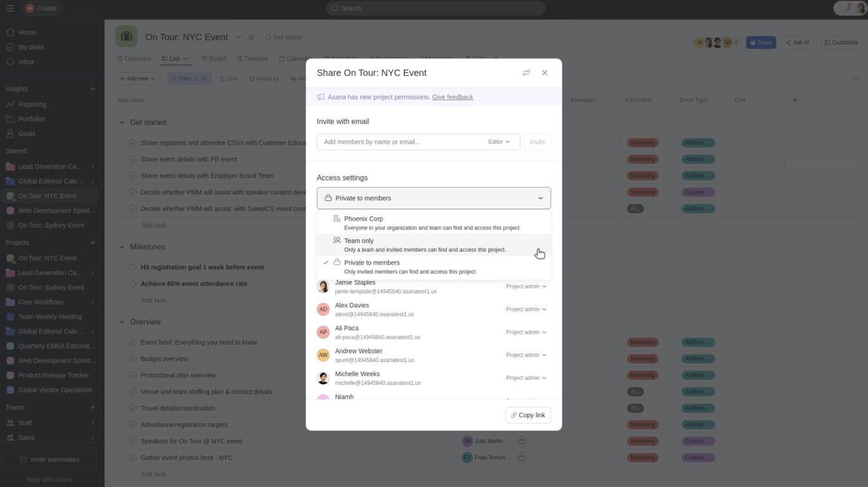Open Andrew Webster's Project admin role dropdown

pos(526,355)
